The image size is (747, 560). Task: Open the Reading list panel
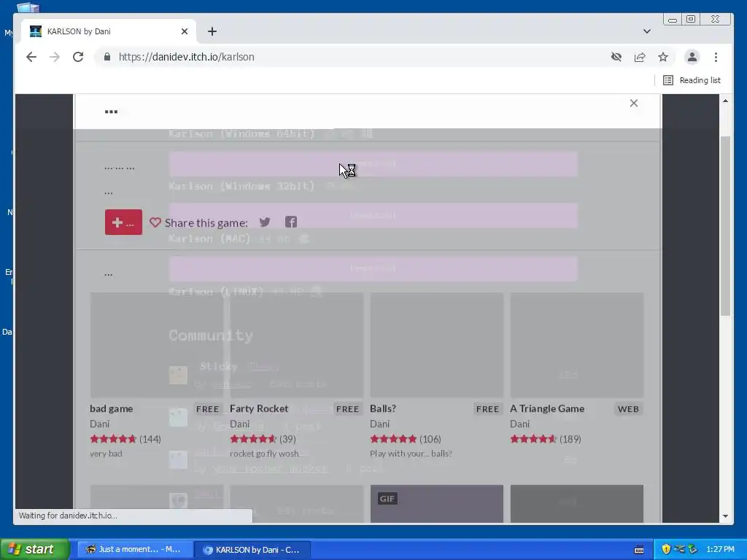click(692, 80)
